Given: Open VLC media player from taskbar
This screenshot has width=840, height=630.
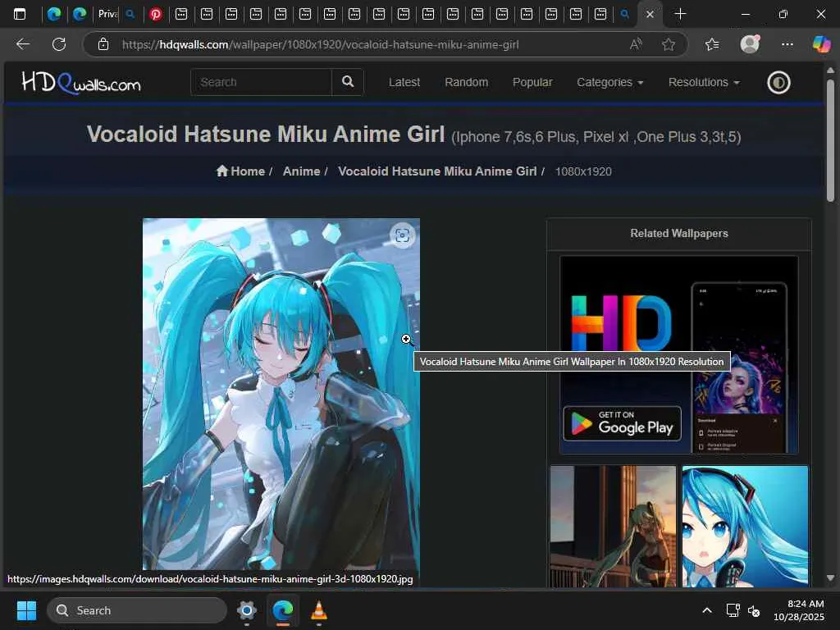Looking at the screenshot, I should [319, 610].
